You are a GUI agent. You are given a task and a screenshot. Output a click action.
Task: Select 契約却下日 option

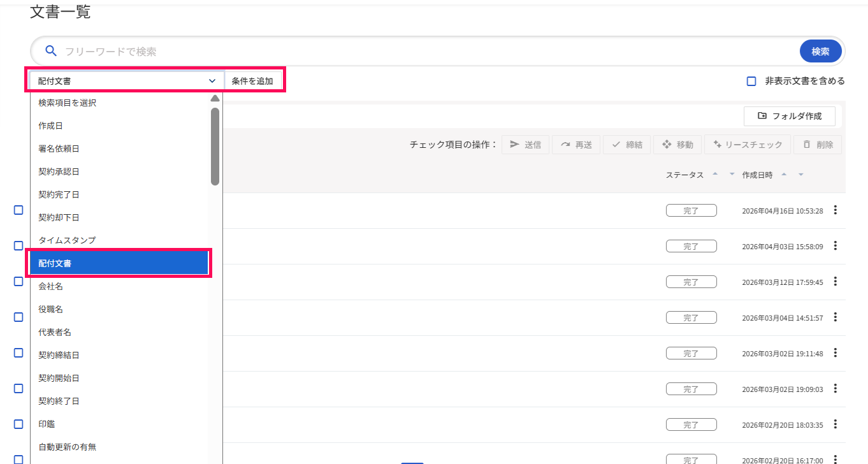pyautogui.click(x=120, y=217)
